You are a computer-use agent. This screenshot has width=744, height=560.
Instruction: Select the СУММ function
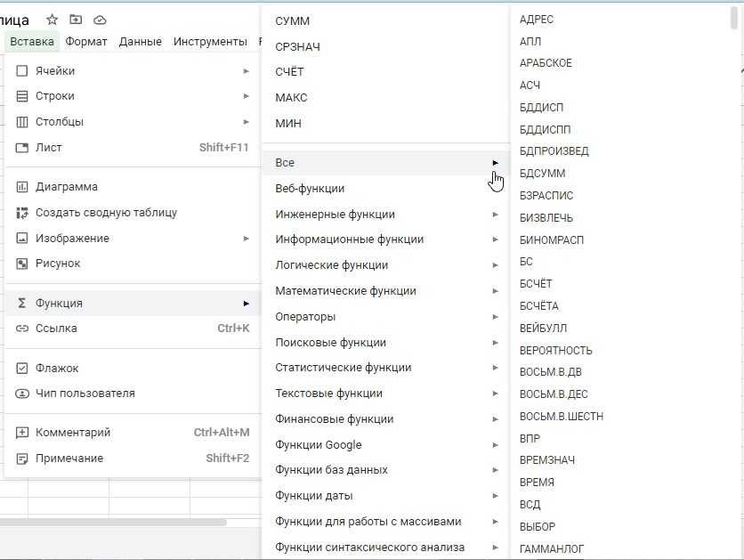click(x=293, y=20)
